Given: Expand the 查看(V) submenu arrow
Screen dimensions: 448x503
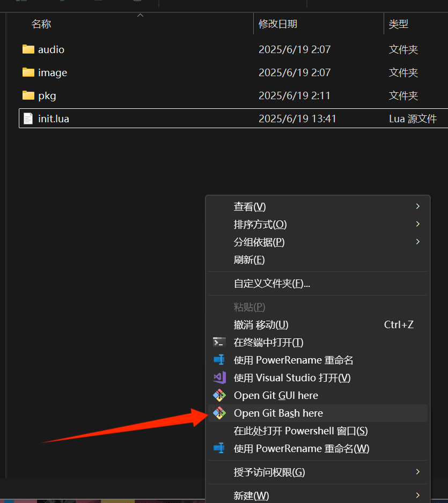Looking at the screenshot, I should 417,206.
